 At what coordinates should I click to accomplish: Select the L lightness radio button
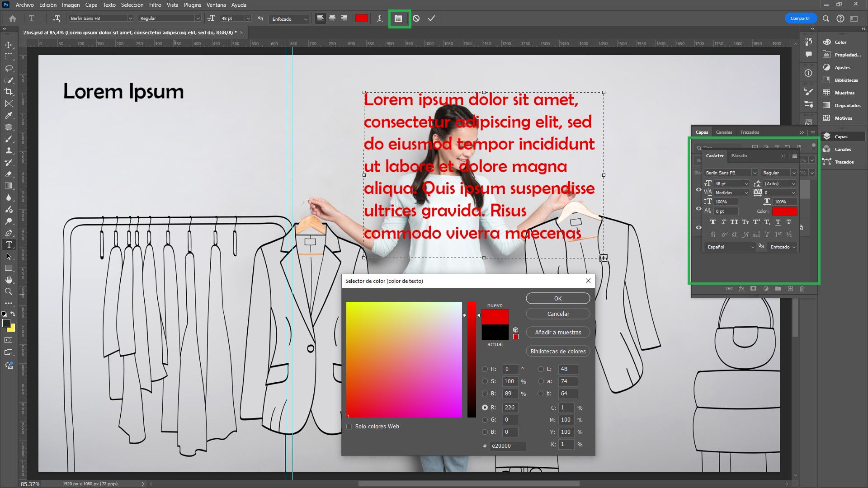(541, 369)
